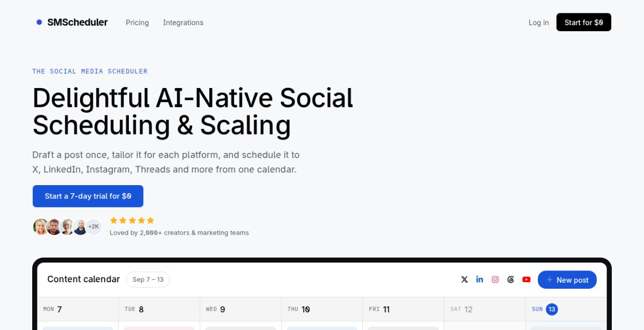Select the FRI 11 column header
This screenshot has height=330, width=644.
pos(404,309)
